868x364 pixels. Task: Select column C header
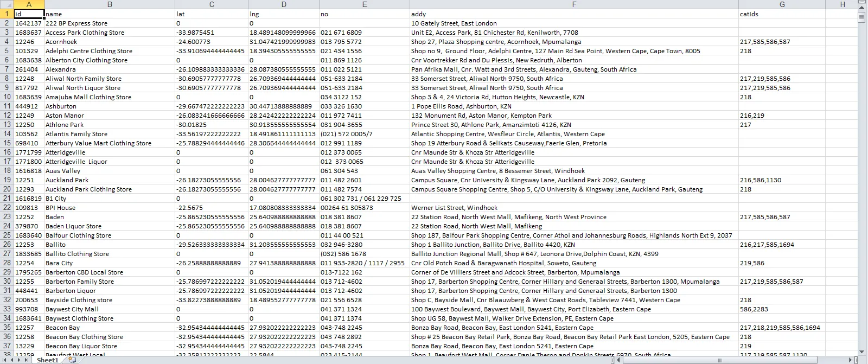click(x=212, y=4)
